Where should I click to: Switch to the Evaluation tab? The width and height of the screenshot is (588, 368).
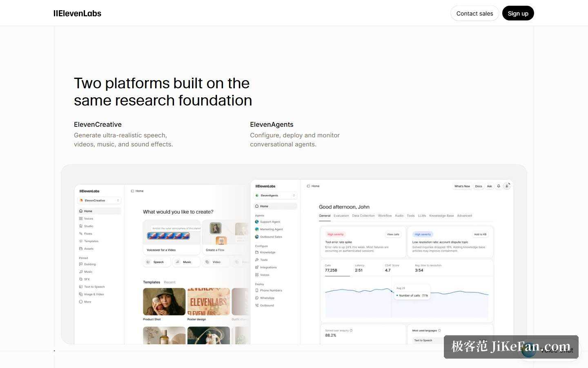click(x=341, y=215)
